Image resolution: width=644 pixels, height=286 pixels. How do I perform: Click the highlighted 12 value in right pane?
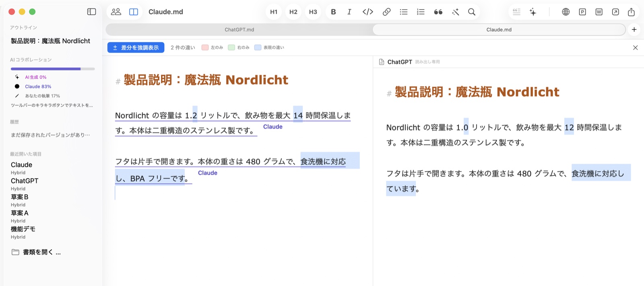coord(569,128)
